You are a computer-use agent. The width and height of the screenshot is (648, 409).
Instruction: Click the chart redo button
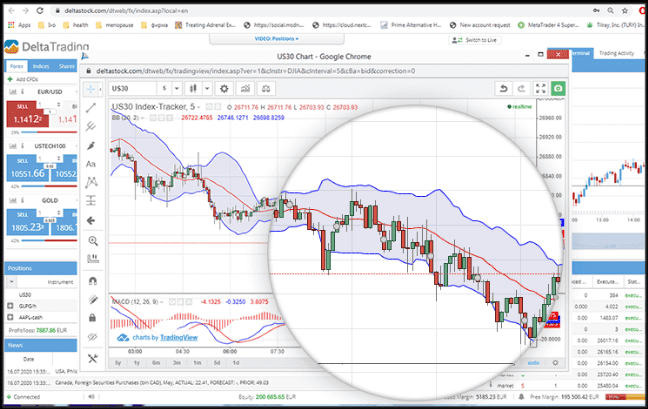[522, 88]
